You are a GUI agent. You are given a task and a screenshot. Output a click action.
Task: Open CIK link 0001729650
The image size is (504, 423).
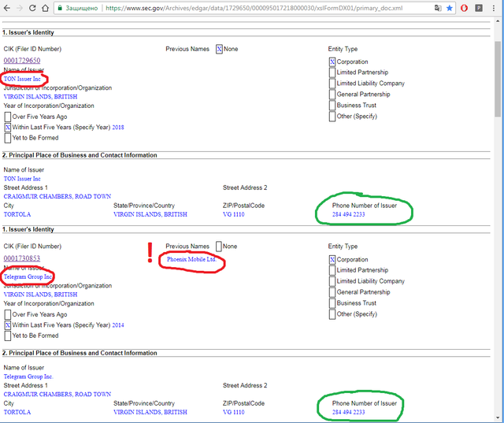[22, 61]
